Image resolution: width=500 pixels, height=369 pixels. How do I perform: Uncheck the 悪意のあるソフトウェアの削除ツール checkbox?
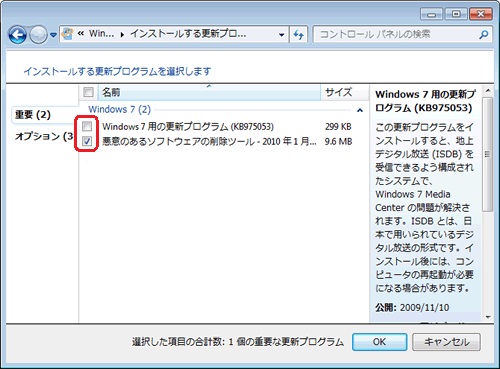[87, 141]
